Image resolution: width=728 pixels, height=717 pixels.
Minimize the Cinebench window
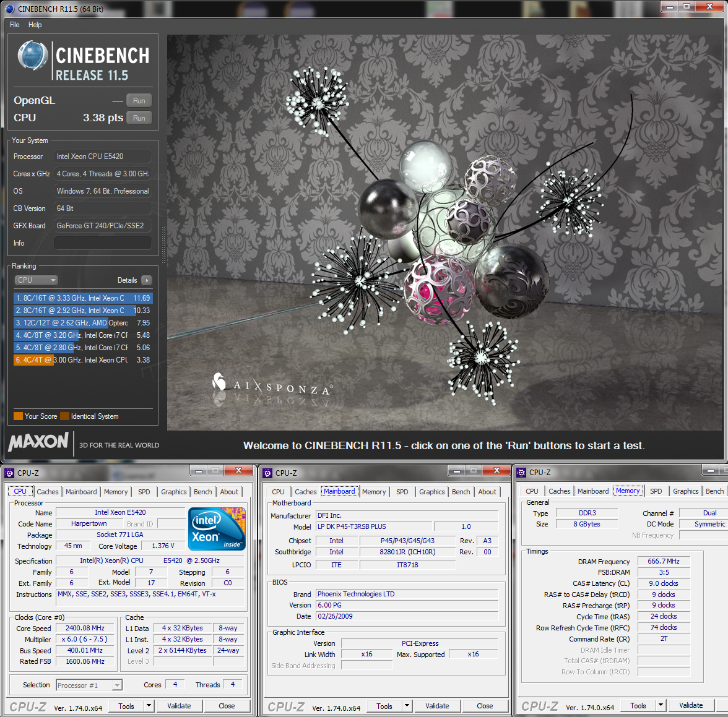click(x=670, y=7)
